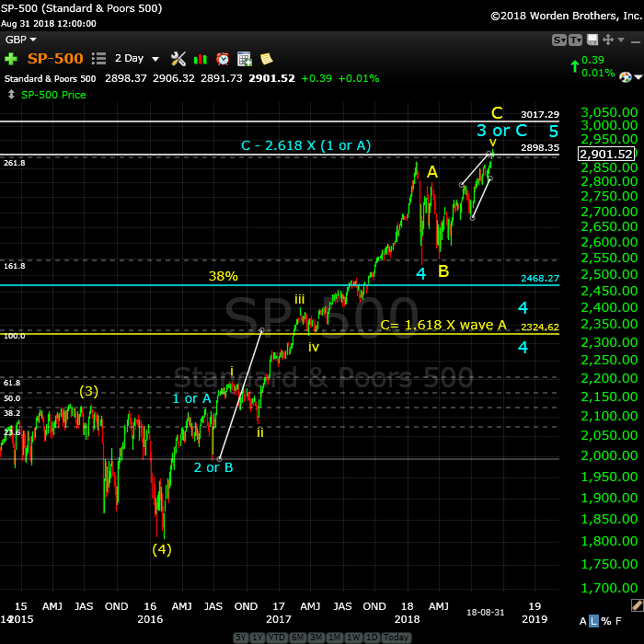Screen dimensions: 644x644
Task: Set chart range to 1Y
Action: (258, 638)
